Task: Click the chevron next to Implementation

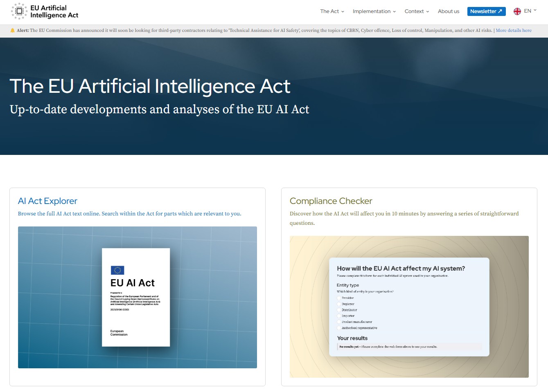Action: 394,11
